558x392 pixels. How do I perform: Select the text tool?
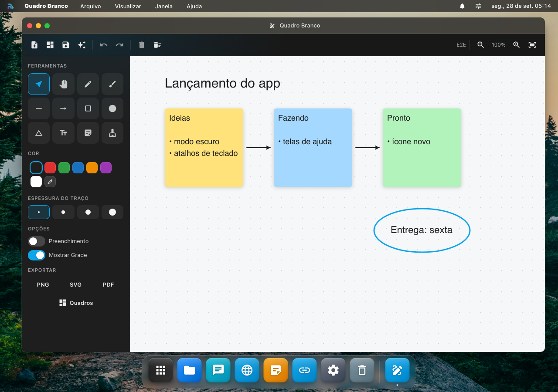tap(63, 133)
